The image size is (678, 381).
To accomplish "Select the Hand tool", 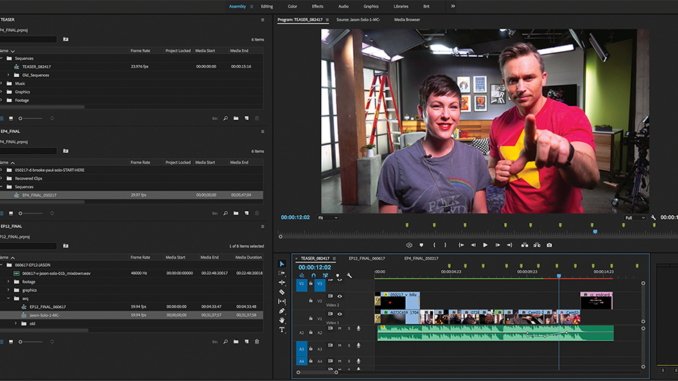I will point(282,320).
